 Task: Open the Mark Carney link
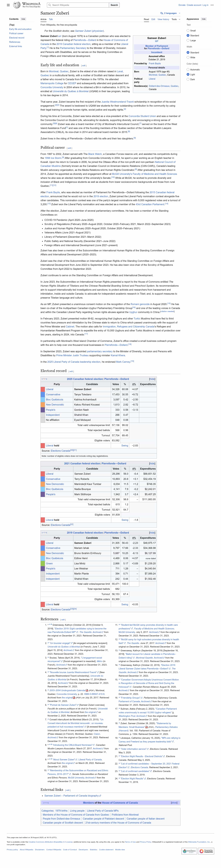tap(123, 362)
